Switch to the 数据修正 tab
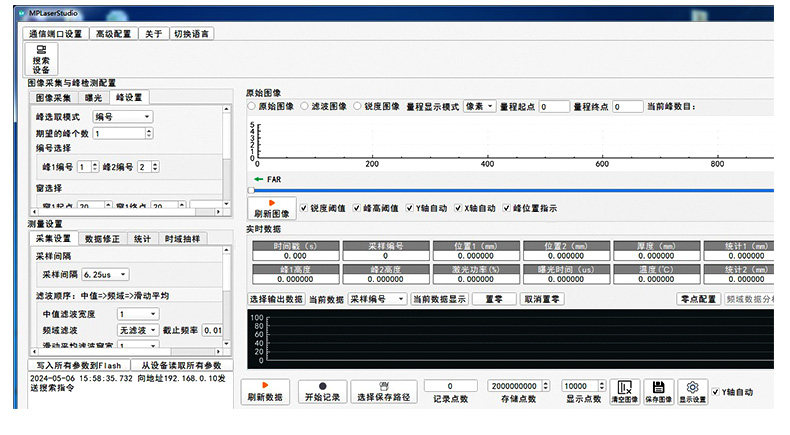Viewport: 790px width, 435px height. [x=102, y=239]
